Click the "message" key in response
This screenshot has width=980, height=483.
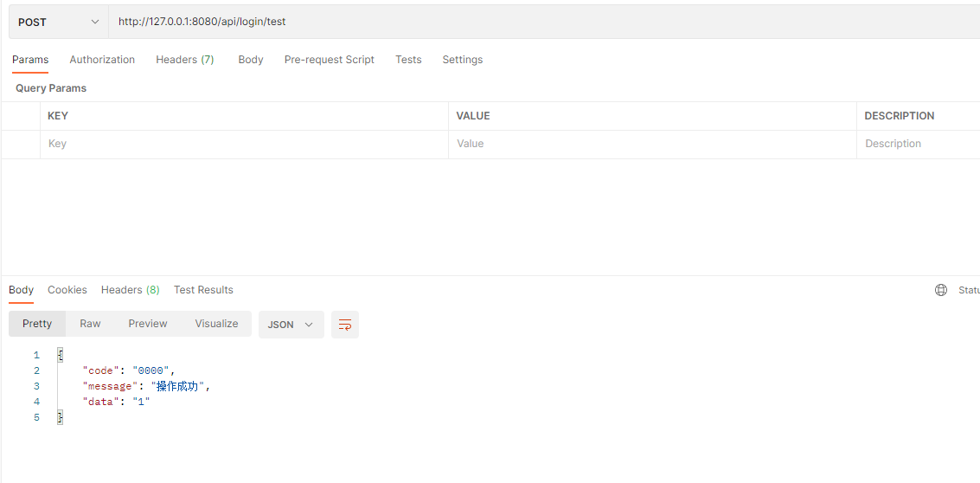click(x=110, y=387)
